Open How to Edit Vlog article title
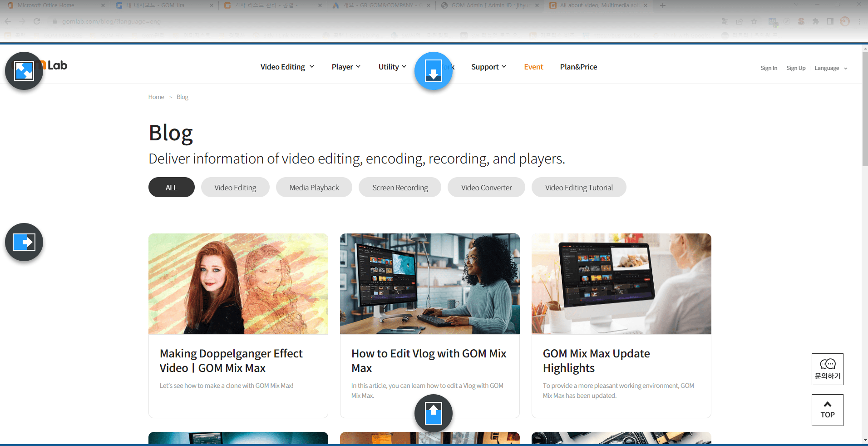 [x=429, y=361]
